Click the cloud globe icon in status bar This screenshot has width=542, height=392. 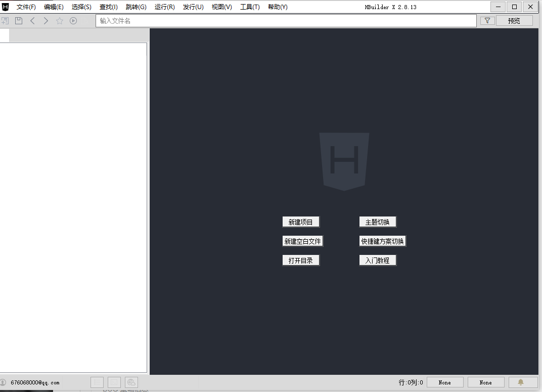[x=131, y=382]
